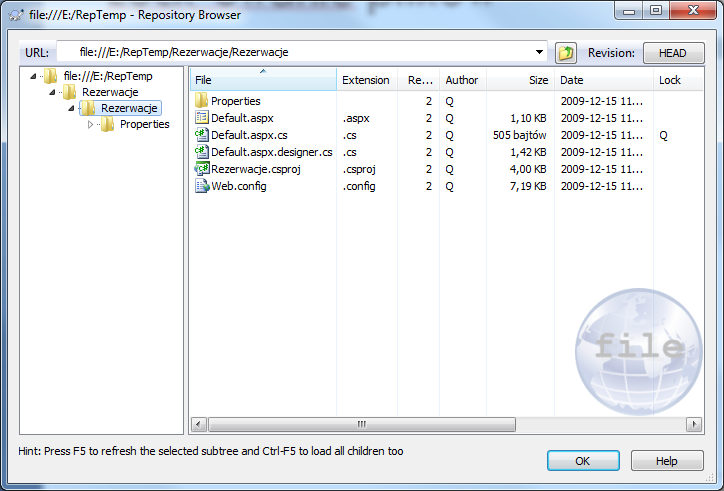Image resolution: width=724 pixels, height=491 pixels.
Task: Click the scrollbar right arrow
Action: (694, 424)
